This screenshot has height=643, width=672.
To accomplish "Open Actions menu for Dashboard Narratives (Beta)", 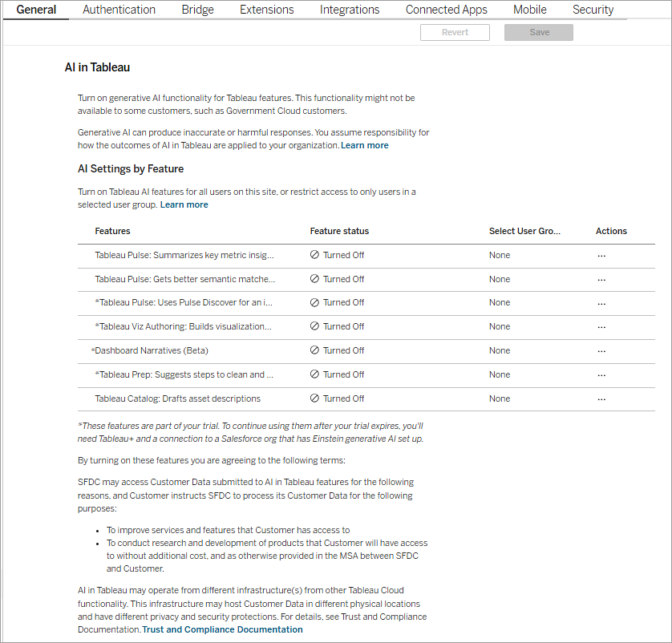I will 602,350.
